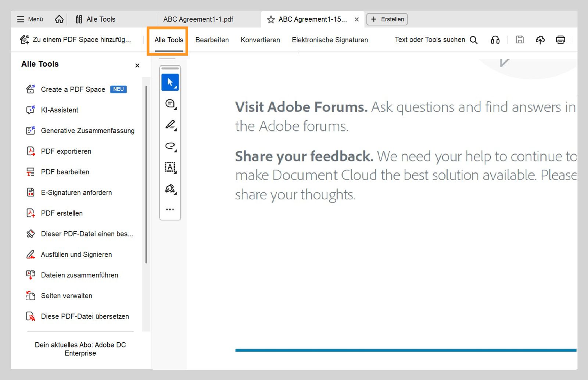
Task: Select the arrow selection tool
Action: (x=170, y=82)
